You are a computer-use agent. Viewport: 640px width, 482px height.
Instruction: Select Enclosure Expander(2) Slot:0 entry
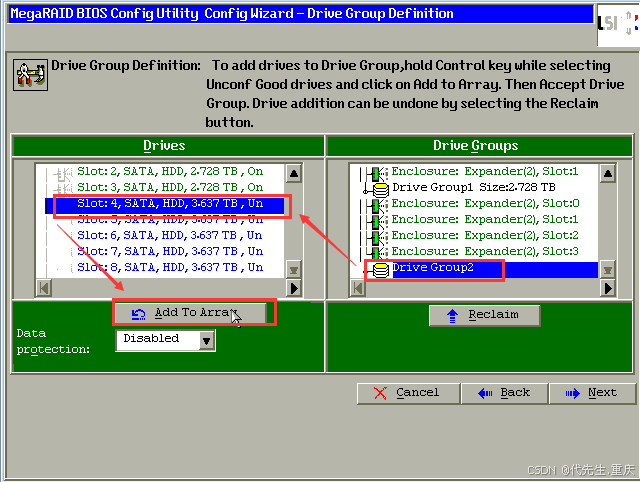pyautogui.click(x=485, y=204)
